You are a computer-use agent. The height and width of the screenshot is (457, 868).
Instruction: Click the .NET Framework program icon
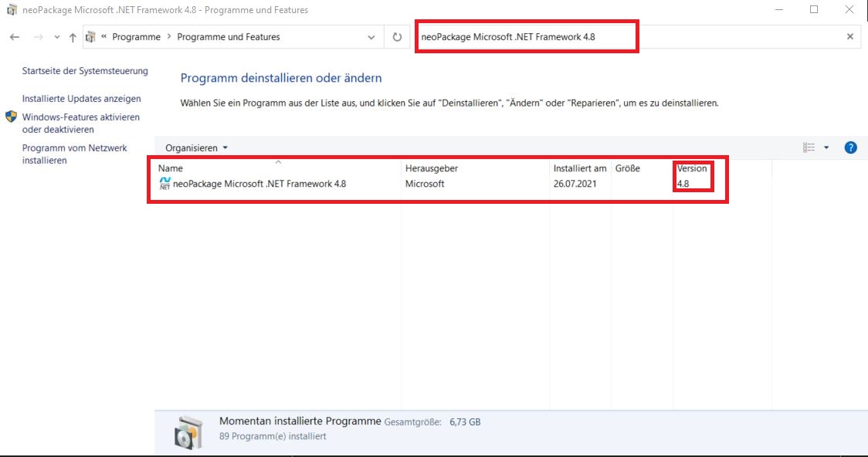click(x=164, y=184)
